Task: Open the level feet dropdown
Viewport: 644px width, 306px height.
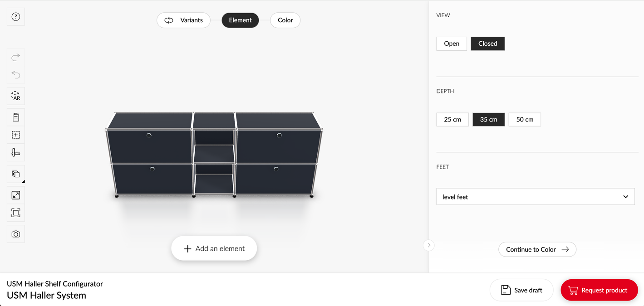Action: tap(535, 196)
